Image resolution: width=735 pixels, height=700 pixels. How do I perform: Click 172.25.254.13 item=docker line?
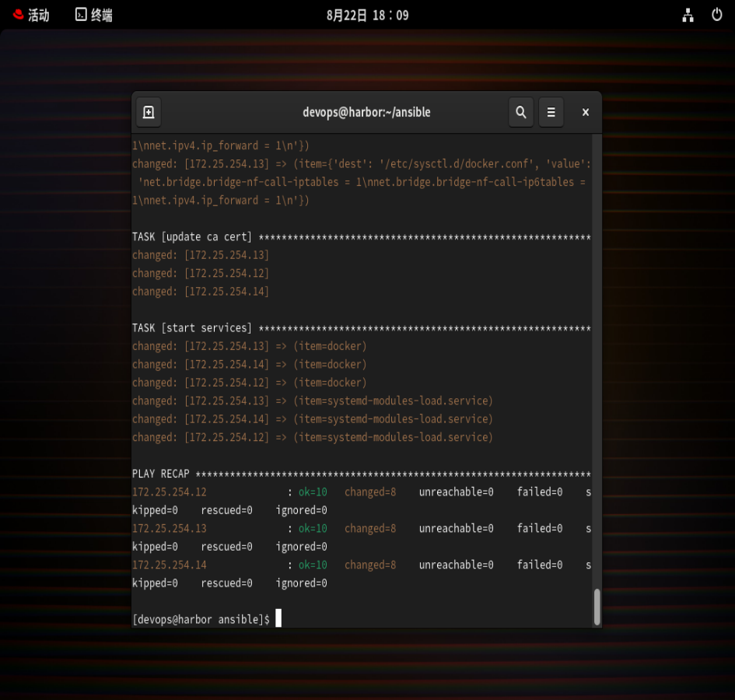point(250,346)
